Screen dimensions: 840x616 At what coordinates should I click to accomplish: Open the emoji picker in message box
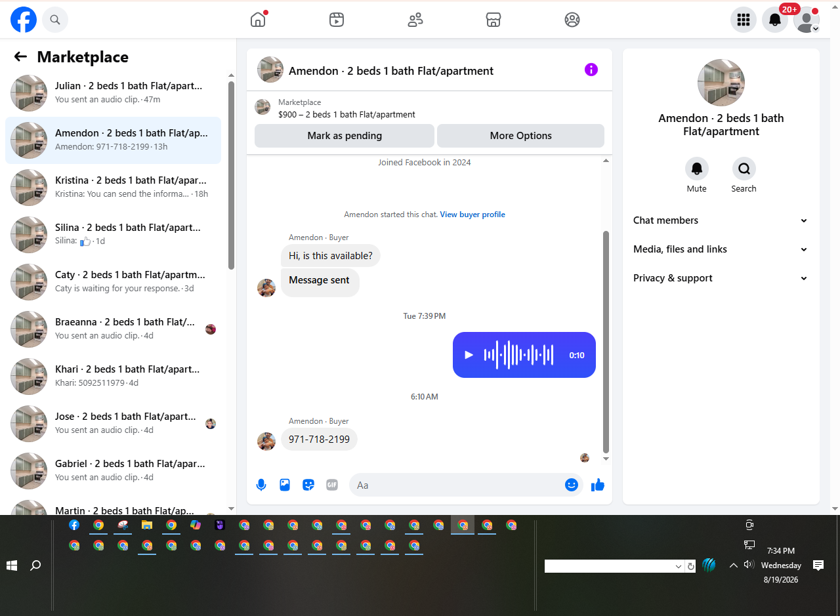572,485
